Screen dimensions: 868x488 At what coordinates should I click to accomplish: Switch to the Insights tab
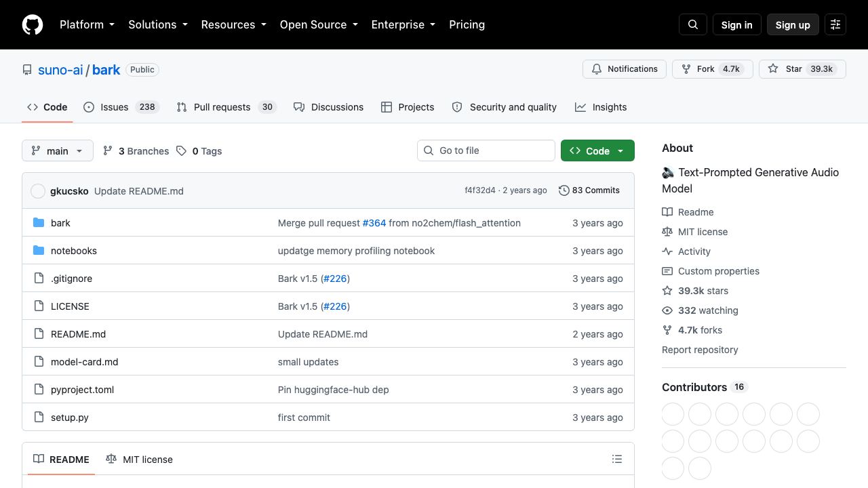[601, 107]
